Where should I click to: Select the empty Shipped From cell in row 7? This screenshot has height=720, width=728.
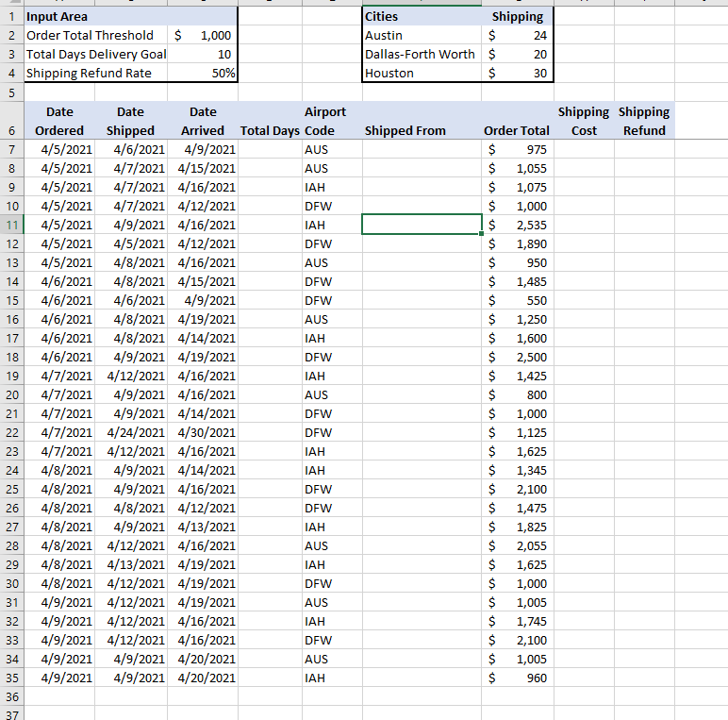(x=422, y=149)
